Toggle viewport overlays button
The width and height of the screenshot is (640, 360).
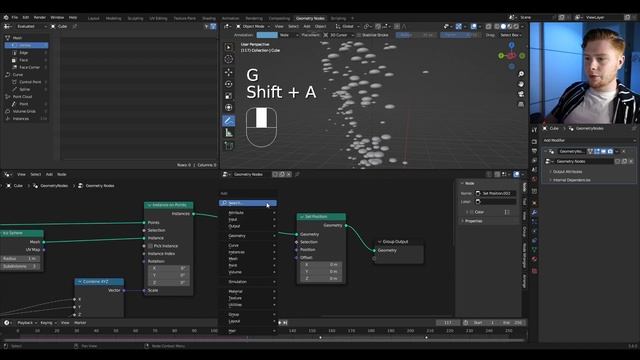pyautogui.click(x=473, y=26)
